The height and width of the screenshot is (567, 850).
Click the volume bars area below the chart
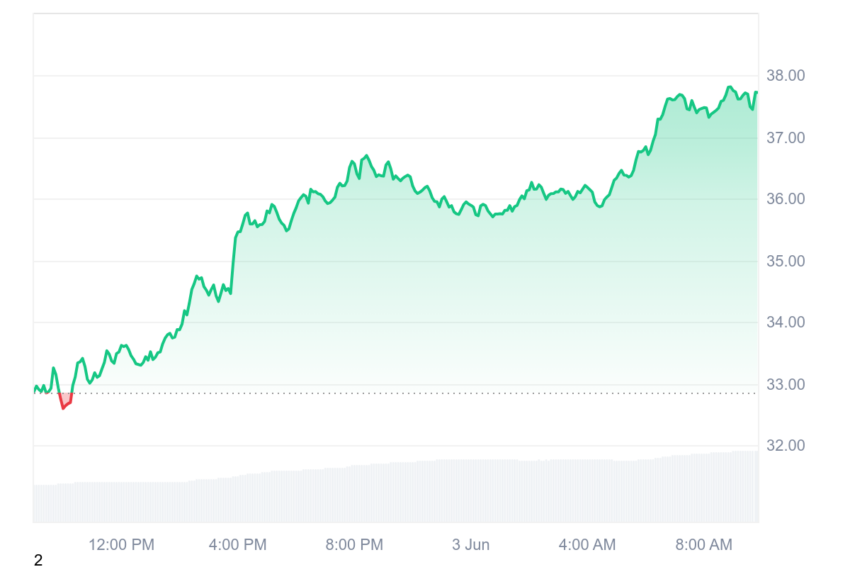click(396, 491)
